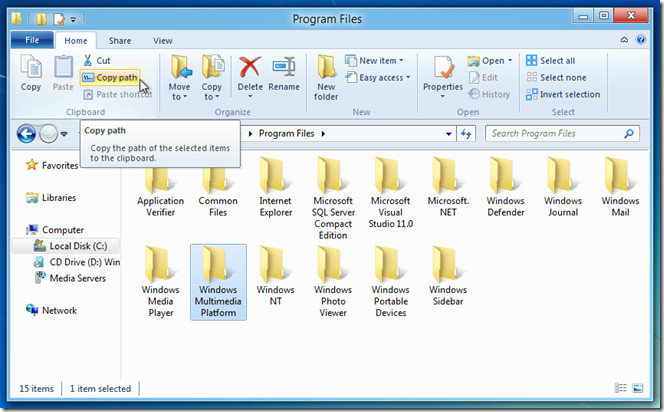The image size is (664, 412).
Task: Click the Delete icon in ribbon
Action: (250, 75)
